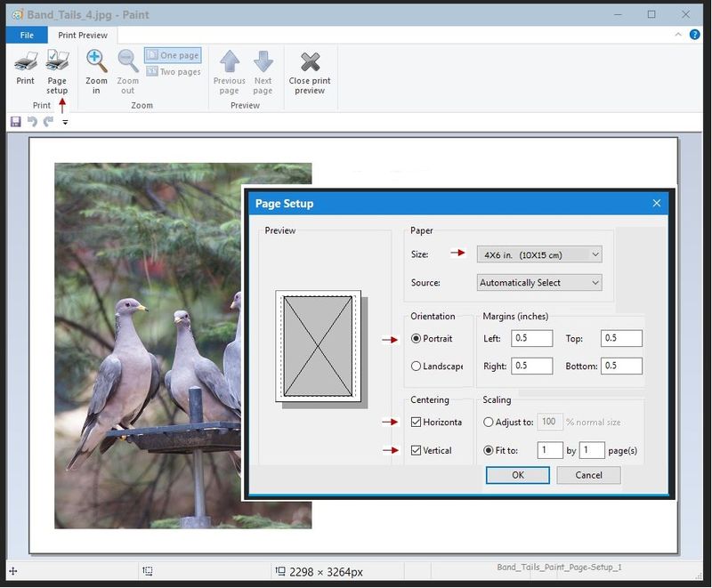This screenshot has height=588, width=712.
Task: Select Two pages view
Action: (173, 72)
